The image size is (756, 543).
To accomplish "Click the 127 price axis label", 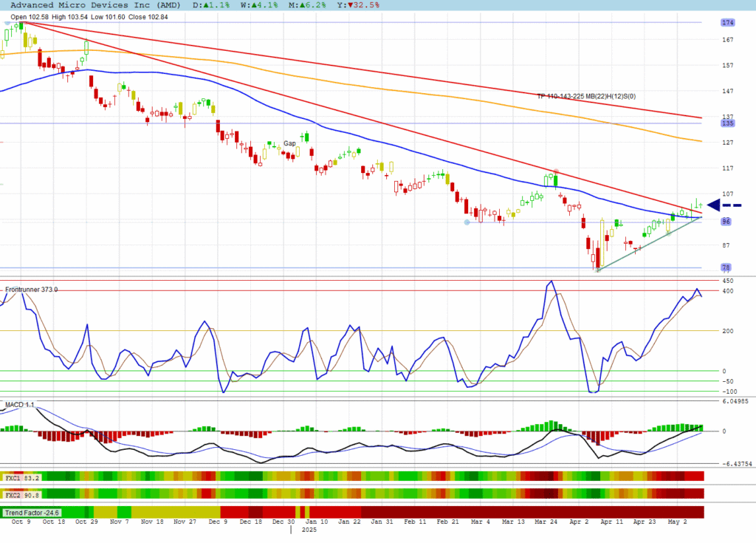I will point(727,143).
